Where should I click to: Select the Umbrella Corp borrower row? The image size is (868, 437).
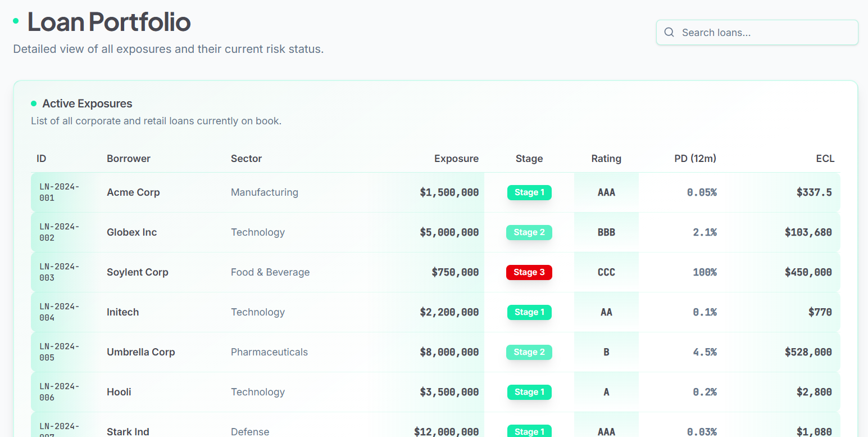pyautogui.click(x=435, y=352)
